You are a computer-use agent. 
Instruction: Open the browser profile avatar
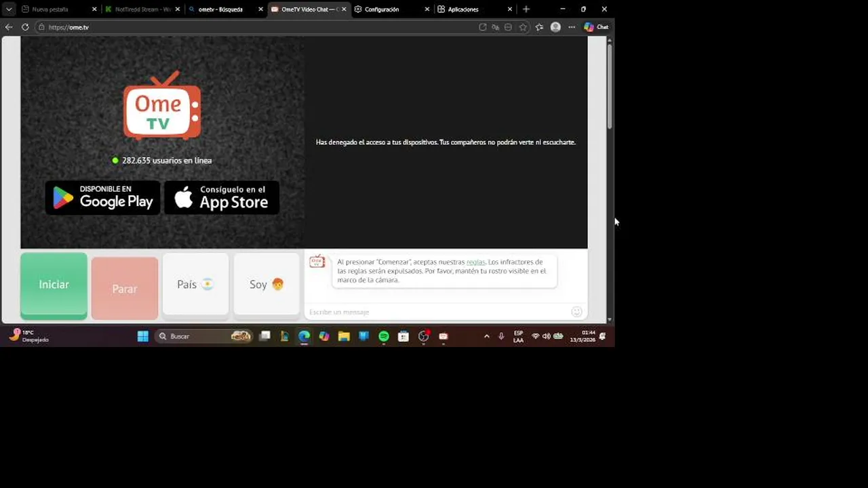(x=555, y=27)
